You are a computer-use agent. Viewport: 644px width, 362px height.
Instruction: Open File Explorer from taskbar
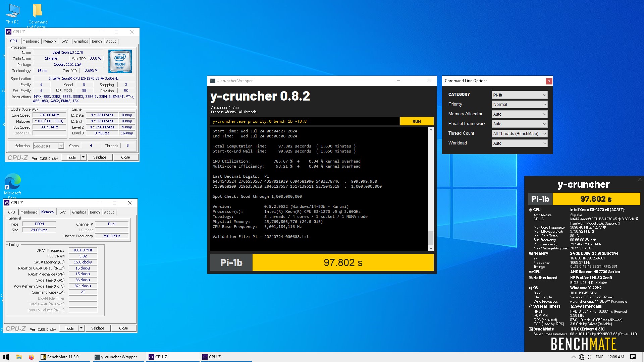[x=19, y=357]
